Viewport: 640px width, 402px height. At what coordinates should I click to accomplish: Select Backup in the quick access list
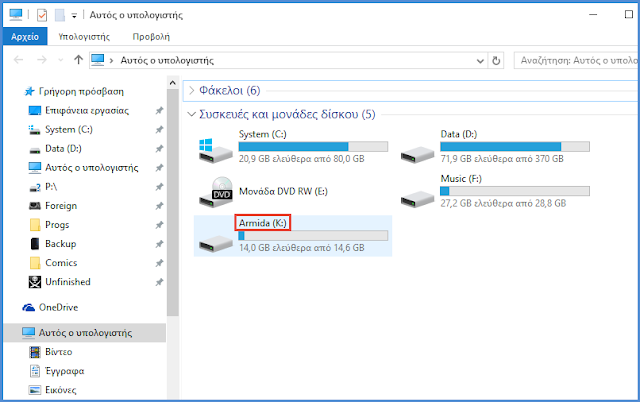61,243
